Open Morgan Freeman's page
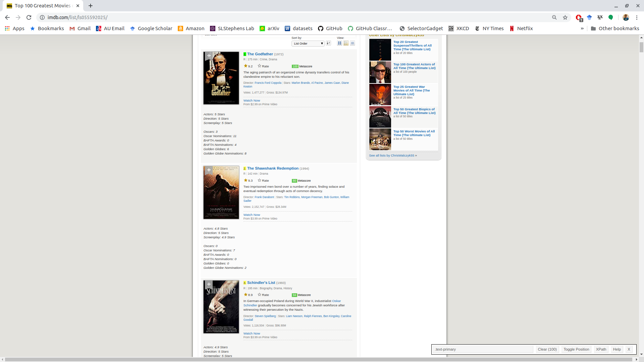The height and width of the screenshot is (362, 644). click(x=312, y=197)
